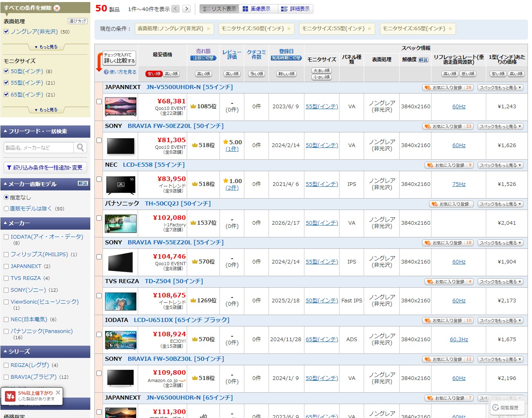
Task: Open the JAPANNEXT JN-V5500UHDR-N product link
Action: 189,87
